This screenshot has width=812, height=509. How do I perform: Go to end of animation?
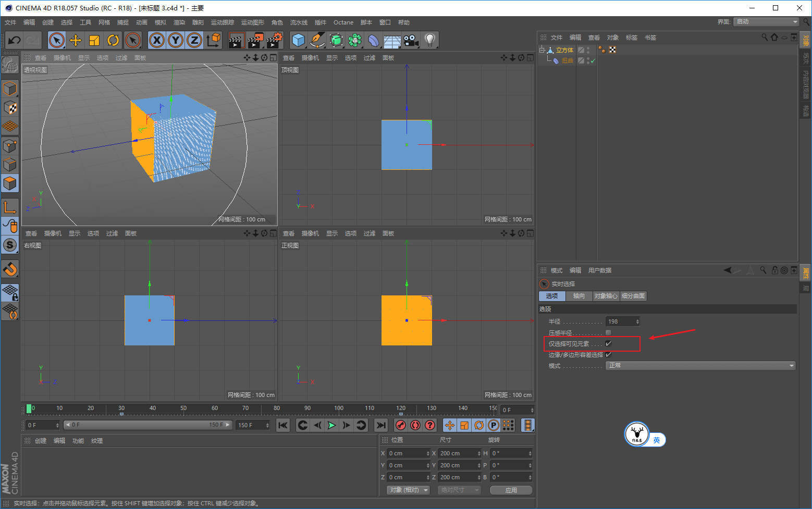pos(382,425)
